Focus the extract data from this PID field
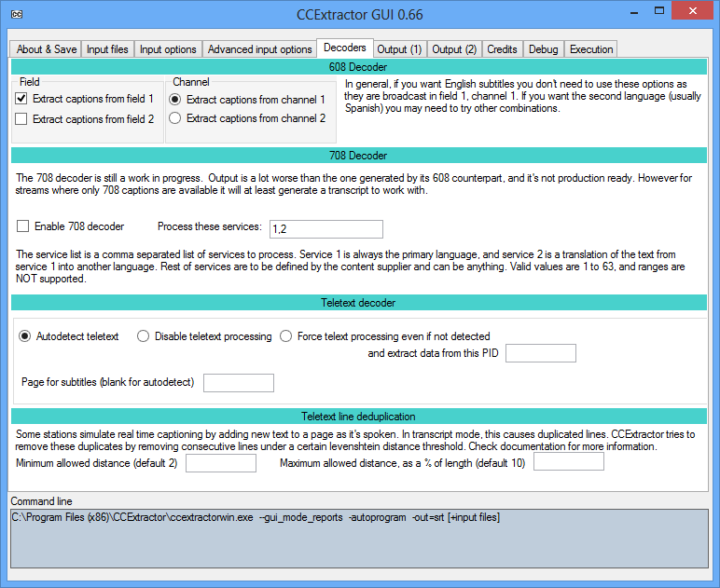Image resolution: width=720 pixels, height=588 pixels. pos(540,353)
